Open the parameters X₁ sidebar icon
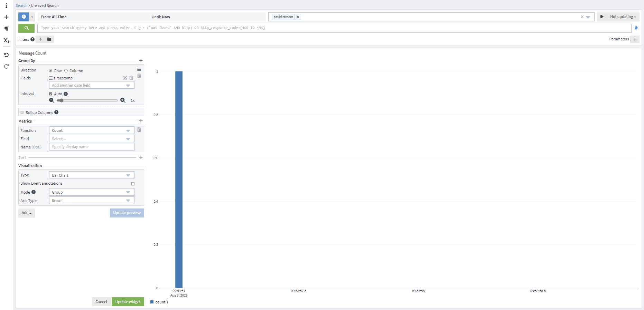Image resolution: width=644 pixels, height=310 pixels. (6, 40)
